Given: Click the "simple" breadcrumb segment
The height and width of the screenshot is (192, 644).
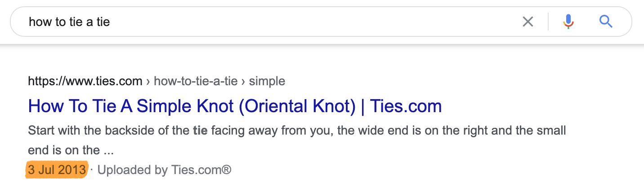Looking at the screenshot, I should (267, 81).
